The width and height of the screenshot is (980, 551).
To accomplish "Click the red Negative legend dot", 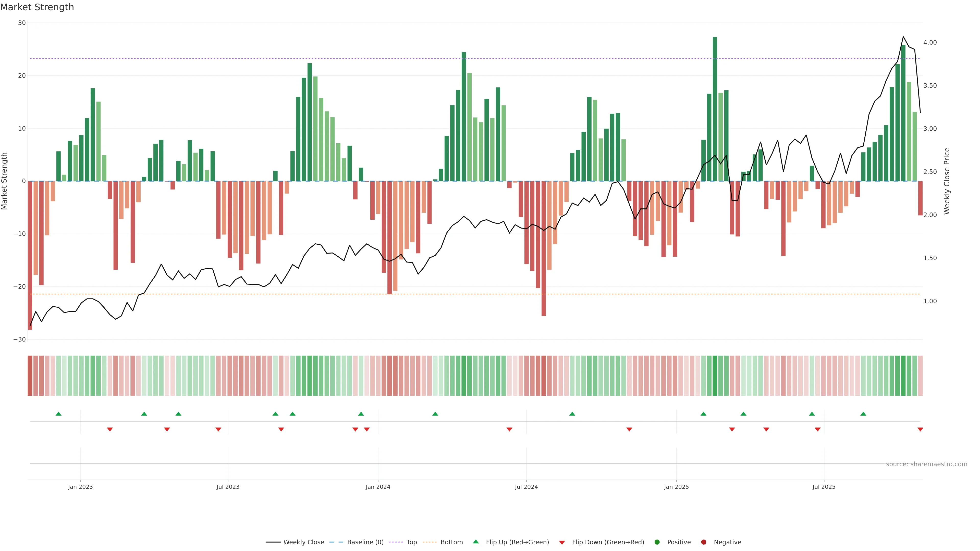I will (x=703, y=542).
